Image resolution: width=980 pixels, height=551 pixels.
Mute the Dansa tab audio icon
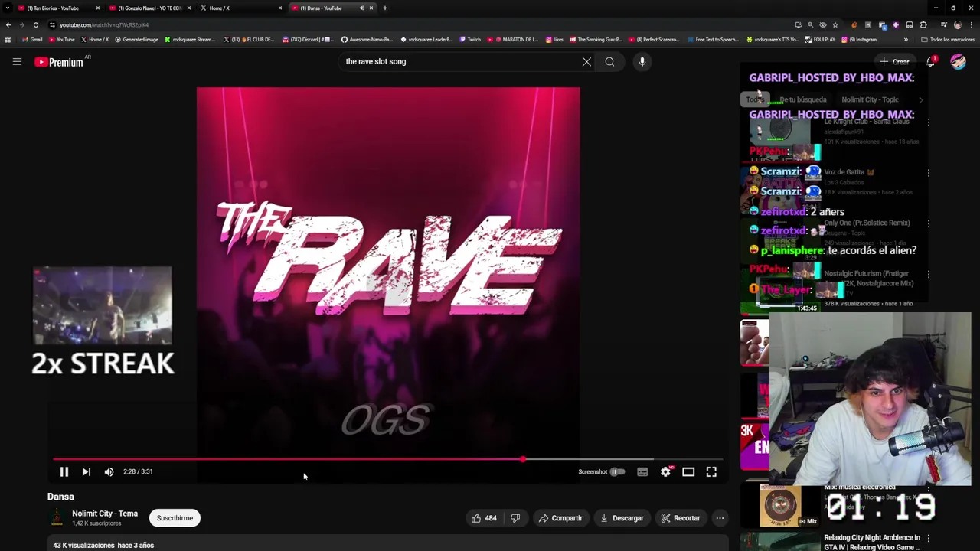(x=362, y=8)
